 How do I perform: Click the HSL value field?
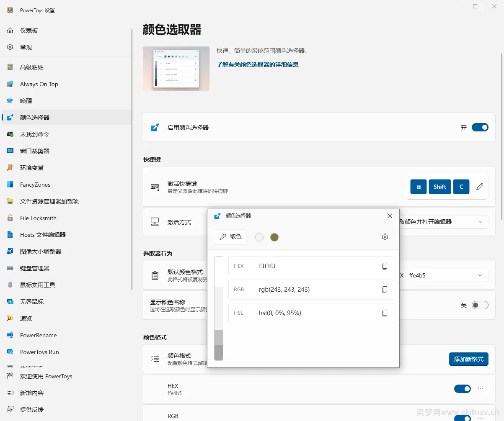click(x=311, y=313)
